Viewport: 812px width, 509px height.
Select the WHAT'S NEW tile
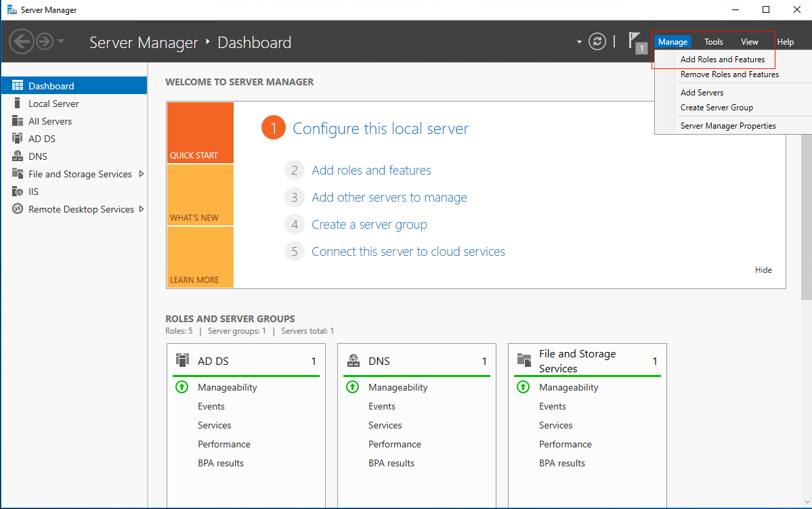click(x=200, y=195)
